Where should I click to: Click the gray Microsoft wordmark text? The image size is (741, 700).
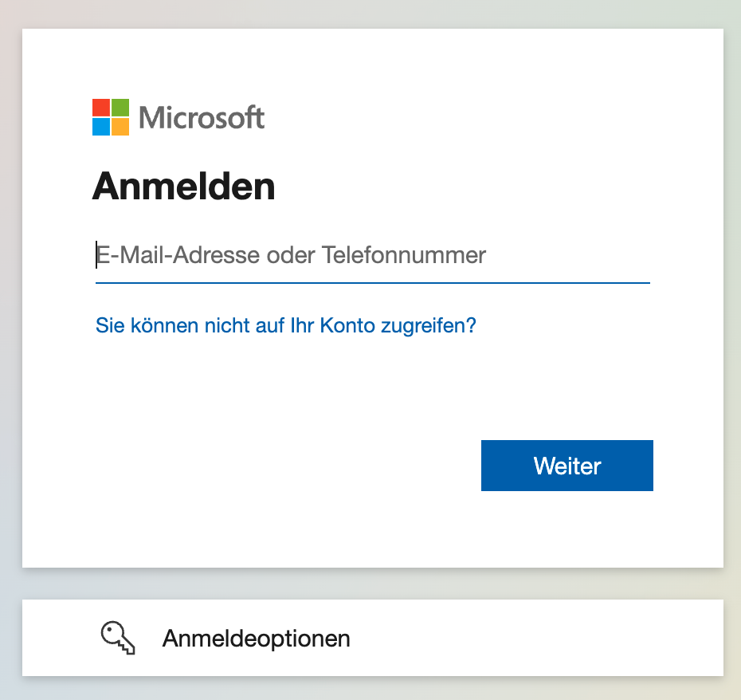(x=202, y=117)
